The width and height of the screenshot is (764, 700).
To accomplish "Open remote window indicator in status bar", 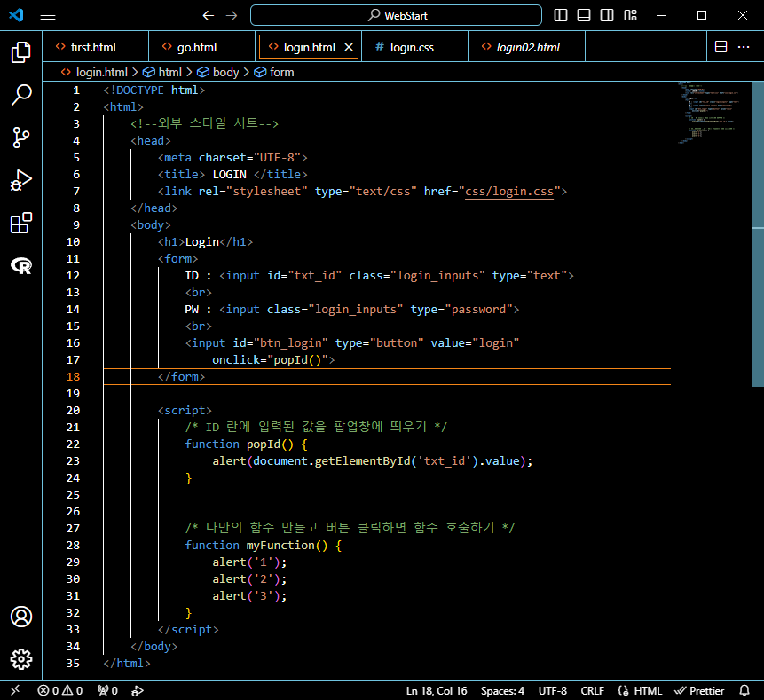I will (x=15, y=690).
